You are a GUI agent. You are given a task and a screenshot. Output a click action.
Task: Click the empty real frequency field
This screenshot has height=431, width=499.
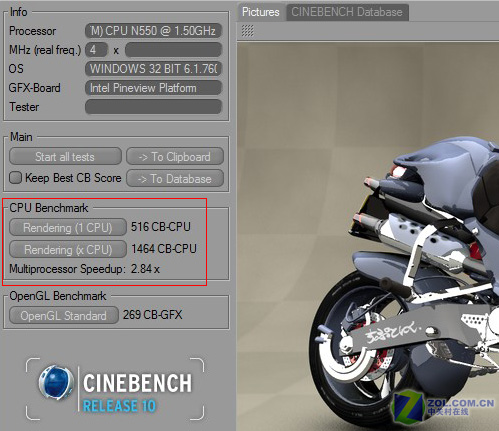coord(173,50)
